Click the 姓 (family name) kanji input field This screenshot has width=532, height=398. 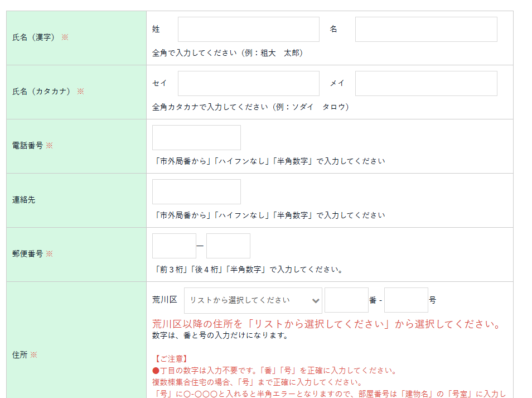tap(248, 30)
